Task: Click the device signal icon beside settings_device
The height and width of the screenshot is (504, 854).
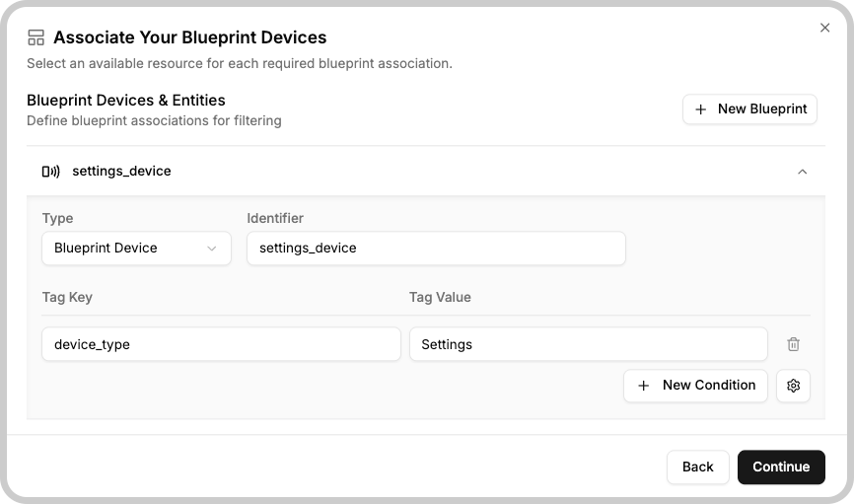Action: point(50,172)
